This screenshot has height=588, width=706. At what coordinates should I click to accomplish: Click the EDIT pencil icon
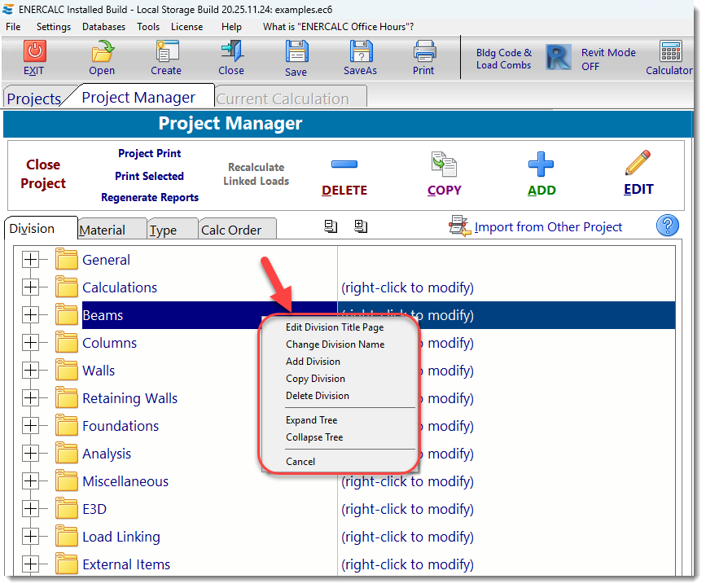click(638, 167)
